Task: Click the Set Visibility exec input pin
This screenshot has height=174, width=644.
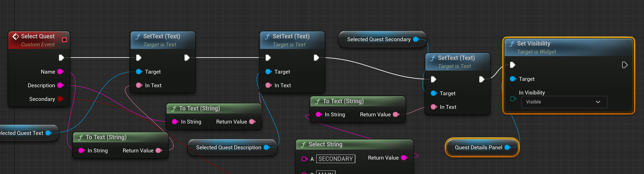Action: 513,65
